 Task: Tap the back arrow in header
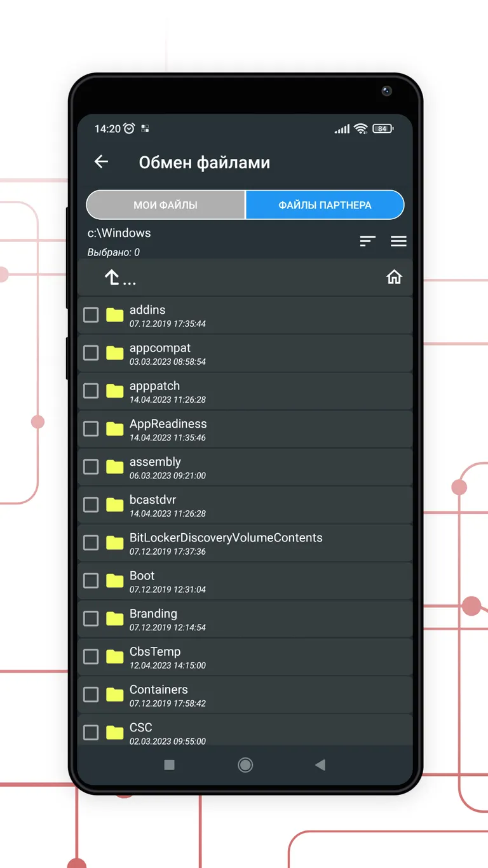point(102,162)
